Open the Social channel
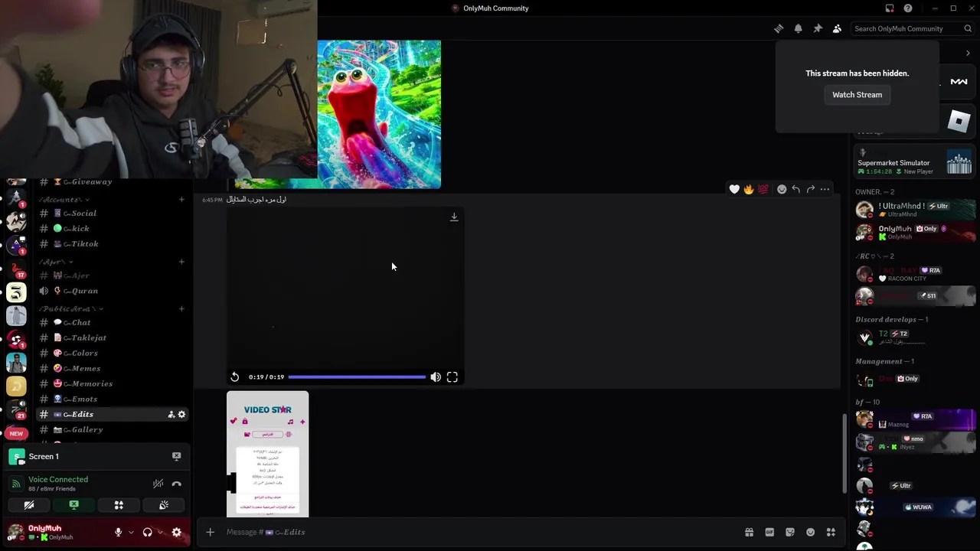 [x=113, y=213]
